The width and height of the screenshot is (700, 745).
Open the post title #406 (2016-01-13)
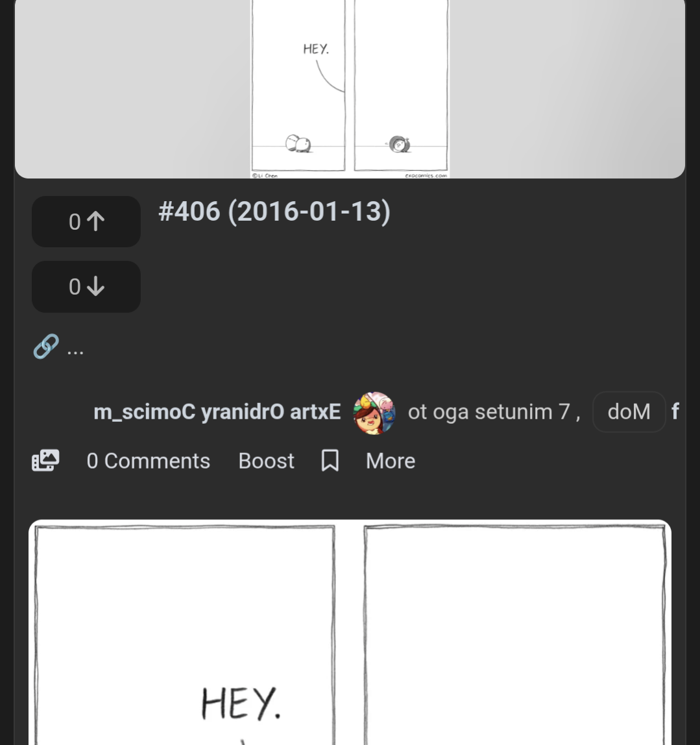274,212
